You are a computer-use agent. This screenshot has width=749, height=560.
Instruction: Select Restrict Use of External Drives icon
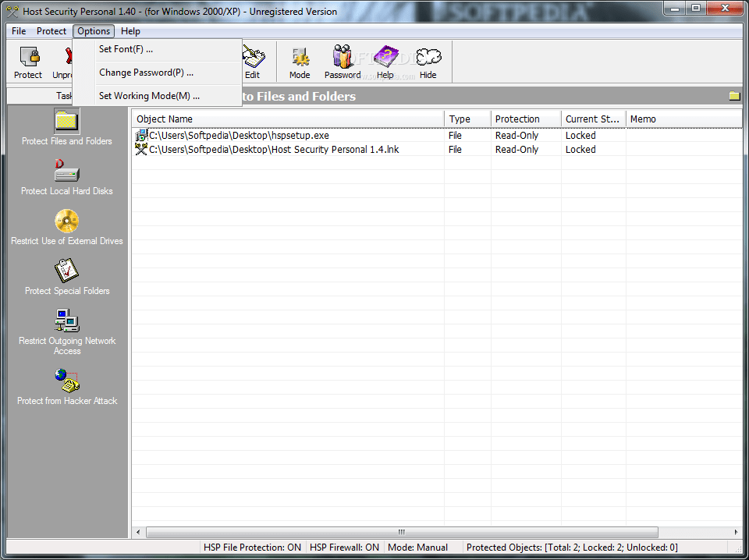click(67, 221)
